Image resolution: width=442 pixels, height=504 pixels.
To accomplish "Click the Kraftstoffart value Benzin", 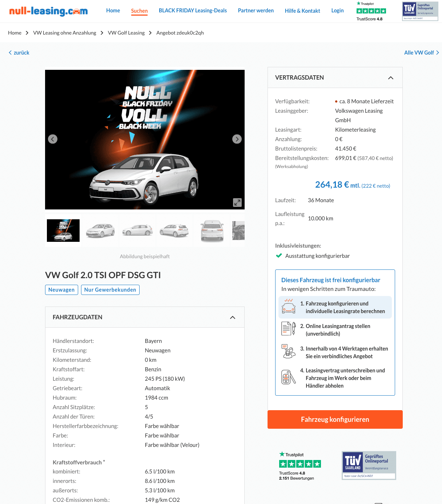I will [x=153, y=369].
